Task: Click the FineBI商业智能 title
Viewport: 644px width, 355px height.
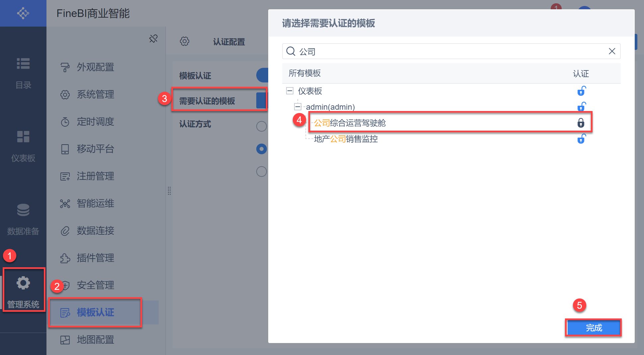Action: pos(93,13)
